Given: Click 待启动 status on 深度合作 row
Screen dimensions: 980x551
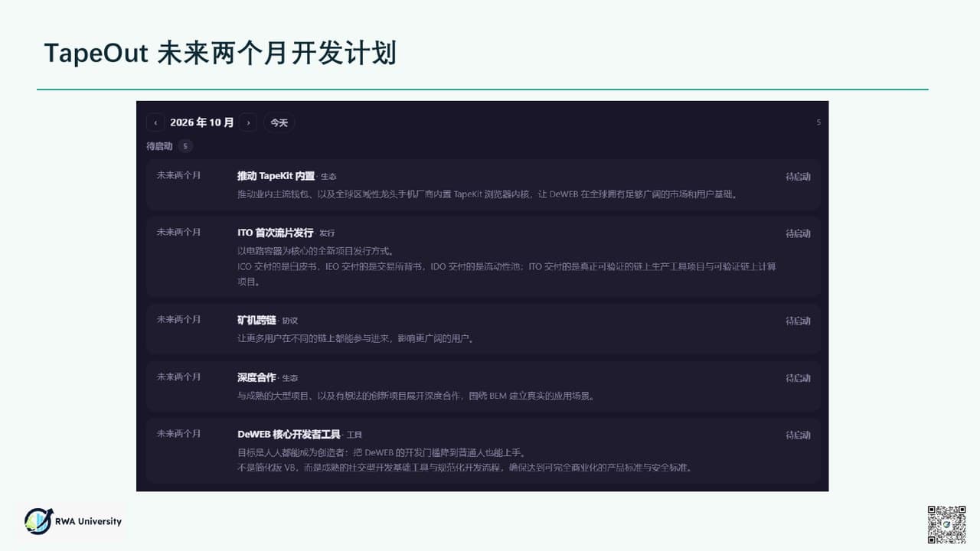Looking at the screenshot, I should pyautogui.click(x=798, y=378).
